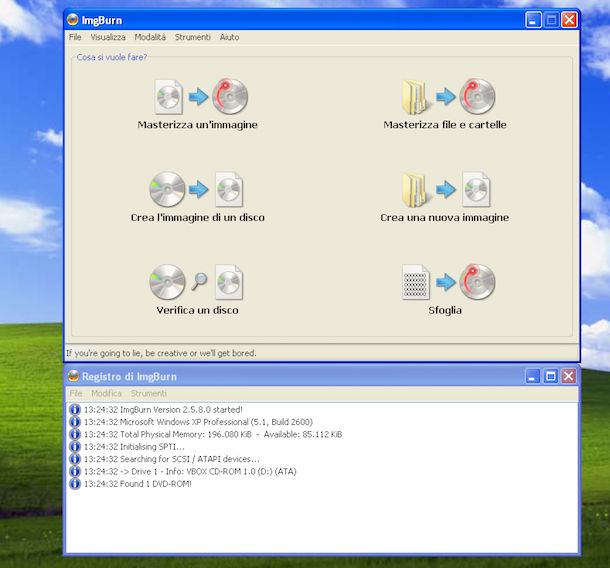Viewport: 610px width, 568px height.
Task: Click the Crea una nuova immagine icons
Action: coord(446,189)
